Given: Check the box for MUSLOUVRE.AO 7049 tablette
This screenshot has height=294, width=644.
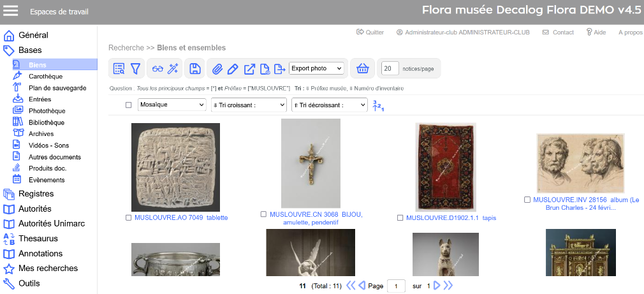Looking at the screenshot, I should [x=129, y=218].
